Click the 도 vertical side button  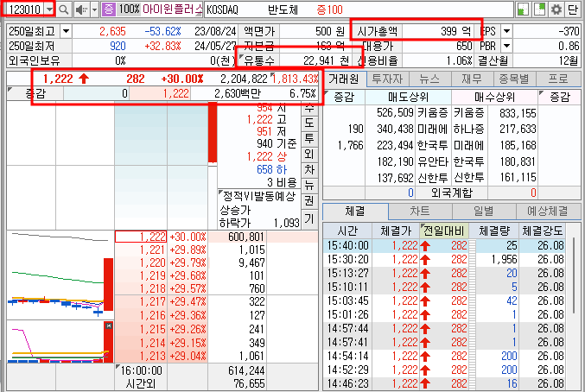(x=309, y=123)
